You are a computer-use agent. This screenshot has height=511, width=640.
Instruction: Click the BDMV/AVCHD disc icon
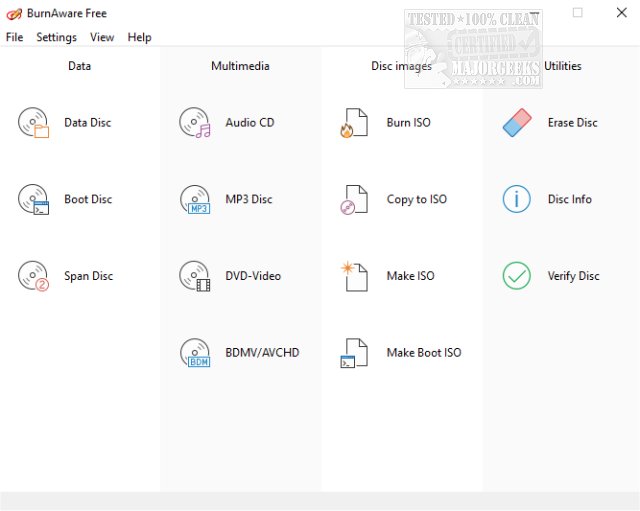[195, 353]
